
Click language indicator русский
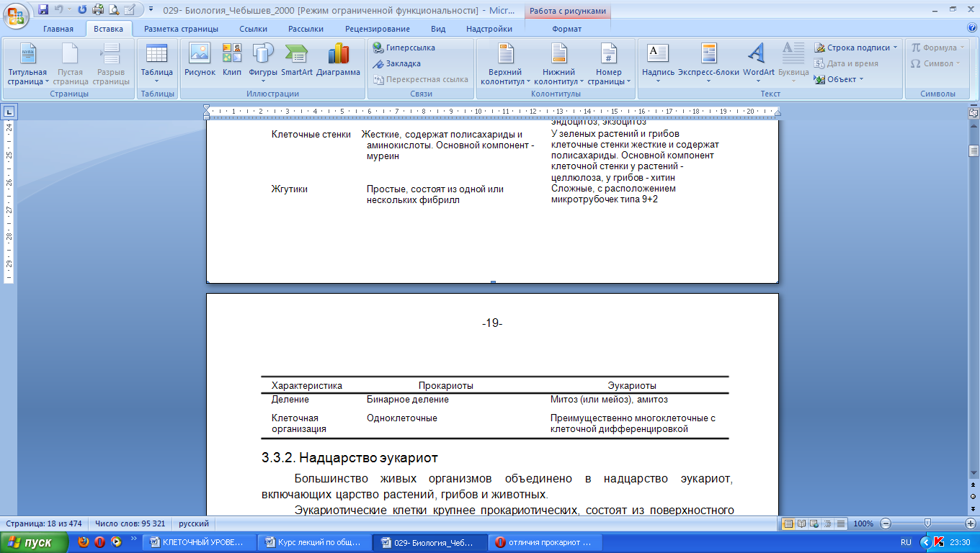coord(194,523)
